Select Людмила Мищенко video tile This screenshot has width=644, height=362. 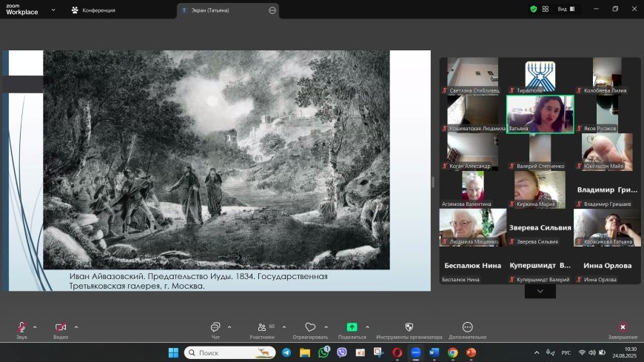tap(473, 227)
